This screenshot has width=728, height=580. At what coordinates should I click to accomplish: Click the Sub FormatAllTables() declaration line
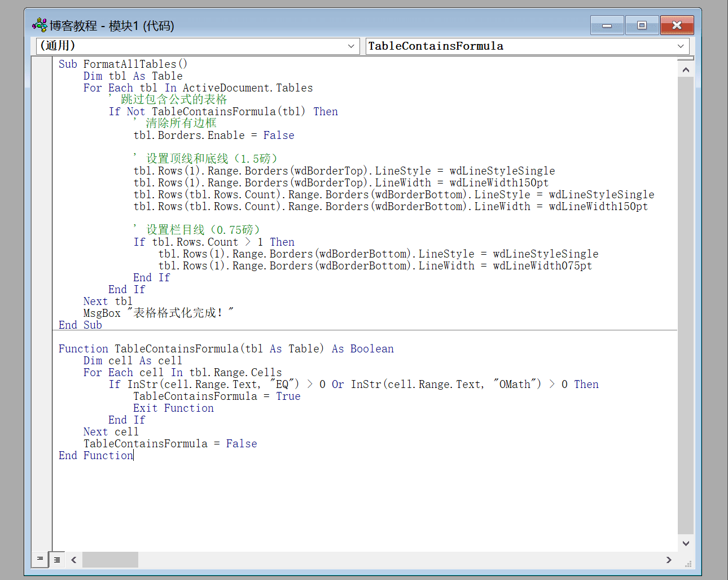(123, 64)
